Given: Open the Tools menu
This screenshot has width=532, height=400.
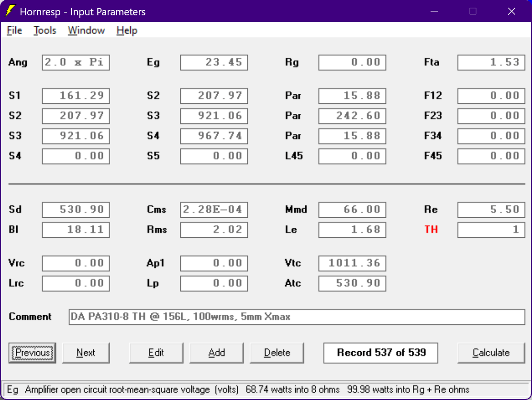Looking at the screenshot, I should 45,31.
